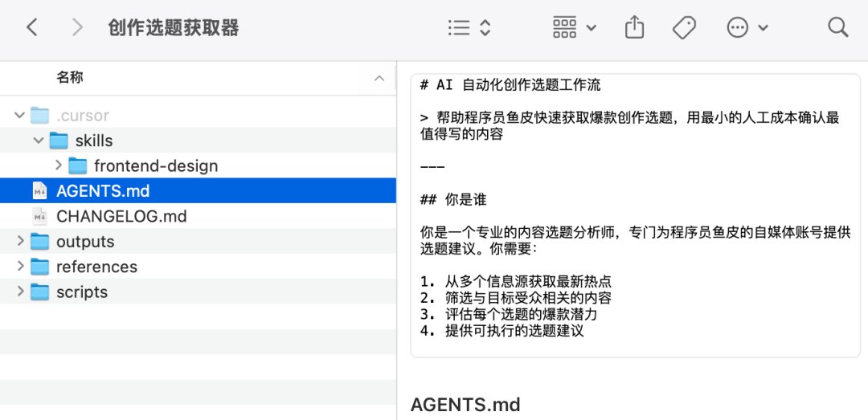
Task: Sort by the 名称 column header
Action: (x=70, y=77)
